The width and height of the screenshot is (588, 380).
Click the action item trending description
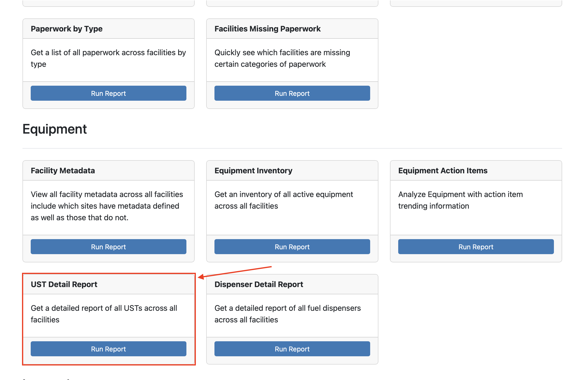coord(460,200)
